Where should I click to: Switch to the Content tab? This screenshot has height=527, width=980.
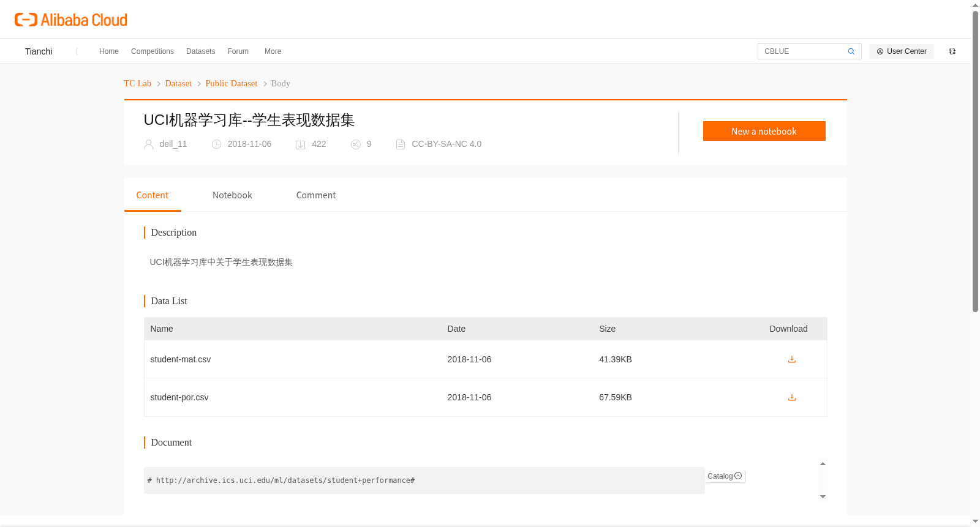[x=153, y=195]
